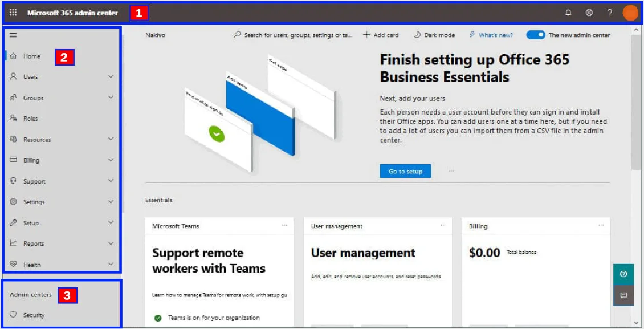Image resolution: width=644 pixels, height=329 pixels.
Task: Click the scrollbar up arrow
Action: (x=636, y=30)
